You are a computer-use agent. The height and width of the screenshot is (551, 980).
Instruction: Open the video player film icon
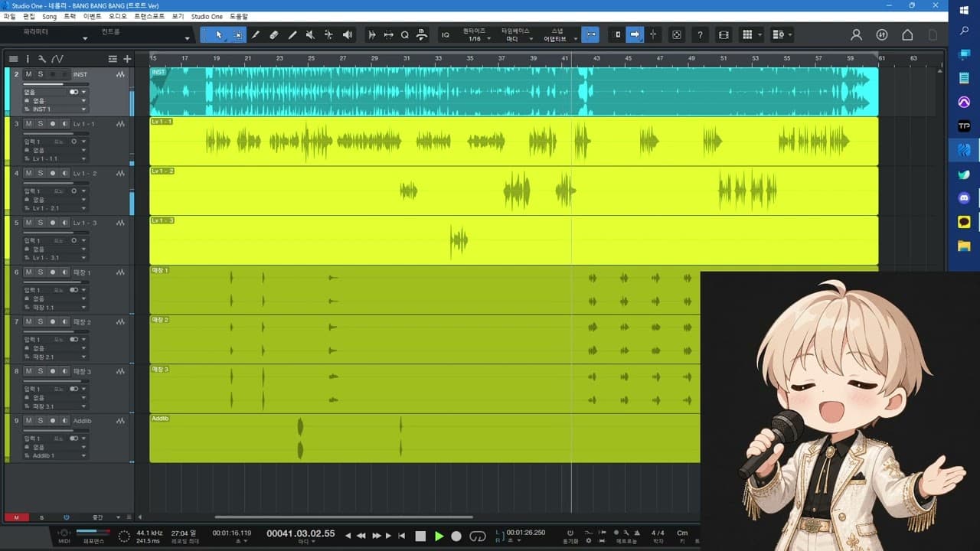pos(724,34)
